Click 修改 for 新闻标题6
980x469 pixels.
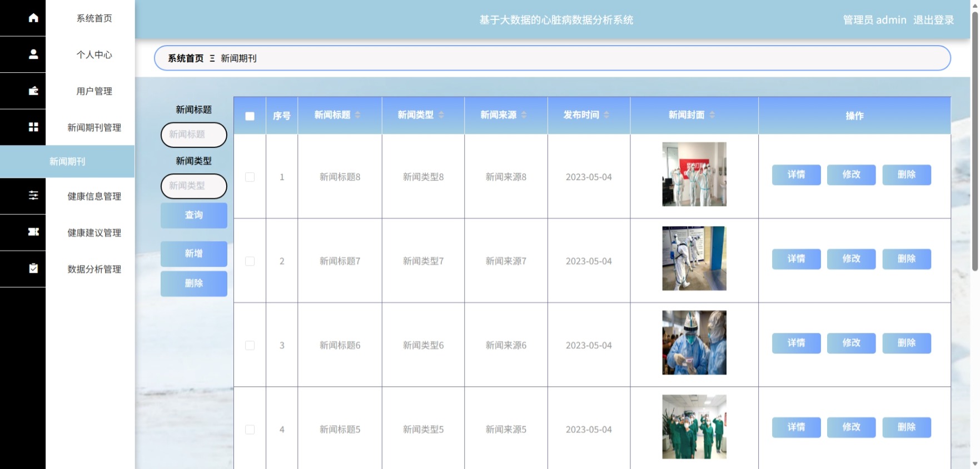click(851, 343)
